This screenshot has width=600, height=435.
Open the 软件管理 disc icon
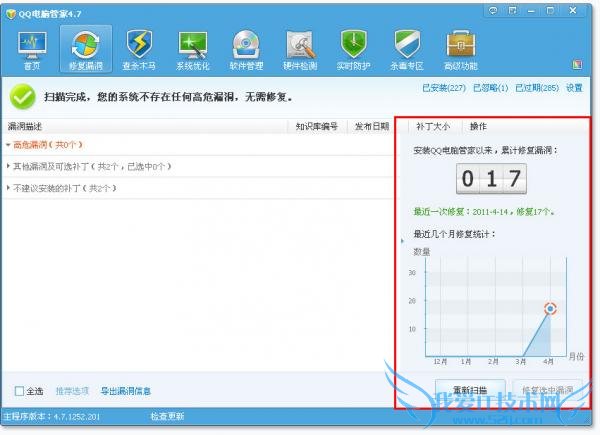246,50
